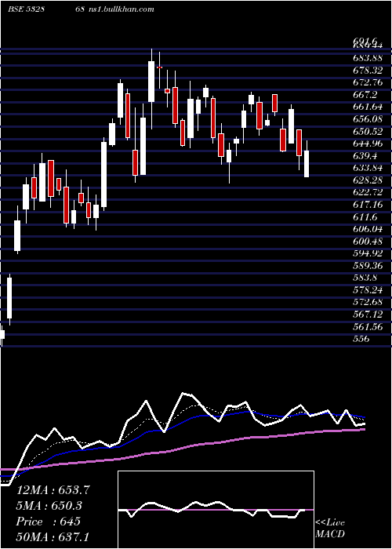Select the 600.48 price axis label
Image resolution: width=392 pixels, height=549 pixels.
point(367,242)
